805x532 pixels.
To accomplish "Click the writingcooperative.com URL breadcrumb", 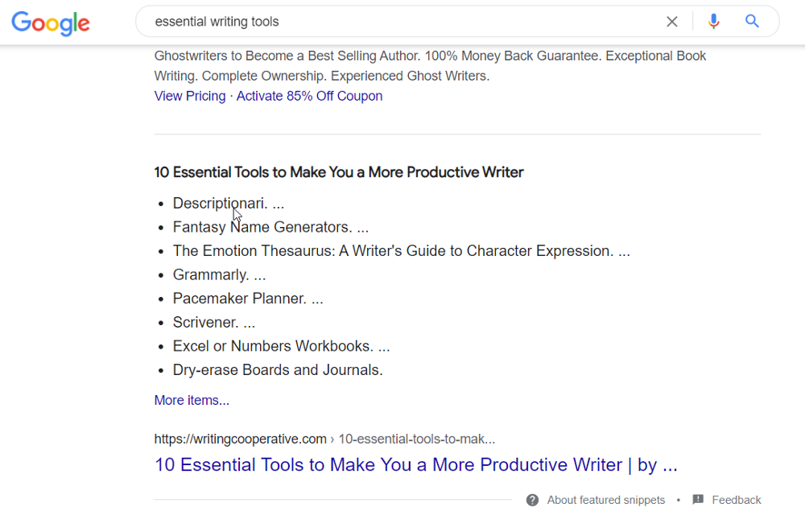I will click(324, 439).
